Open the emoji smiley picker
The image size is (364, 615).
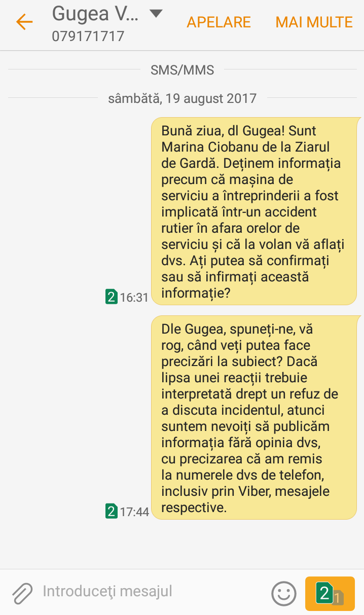[x=284, y=593]
